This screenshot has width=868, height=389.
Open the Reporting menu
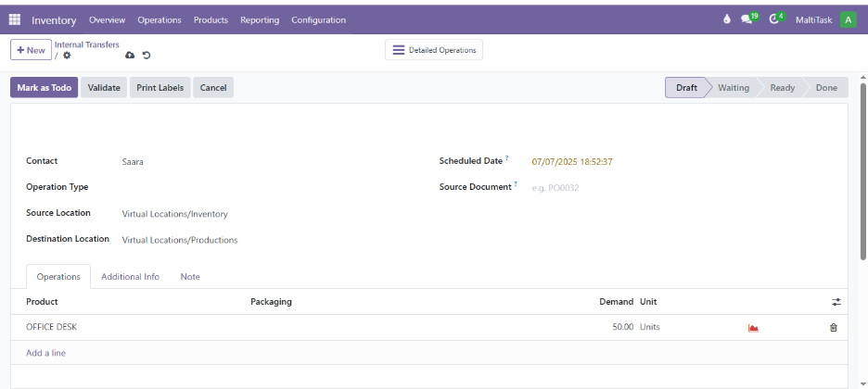pos(260,19)
